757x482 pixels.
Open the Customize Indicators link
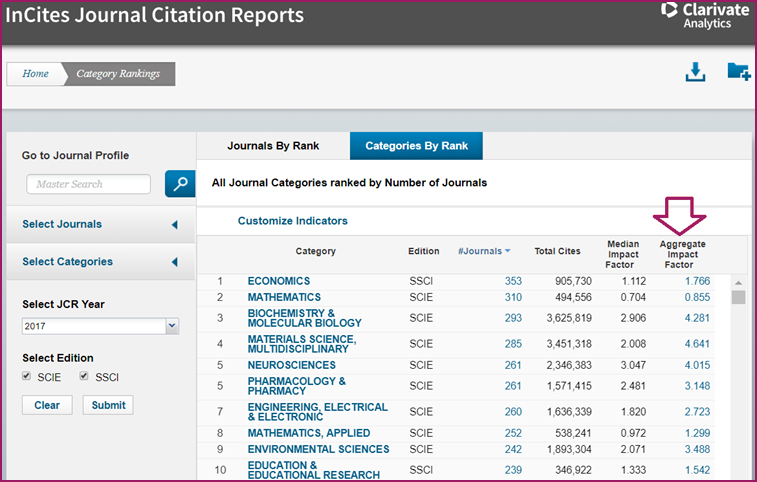coord(292,221)
